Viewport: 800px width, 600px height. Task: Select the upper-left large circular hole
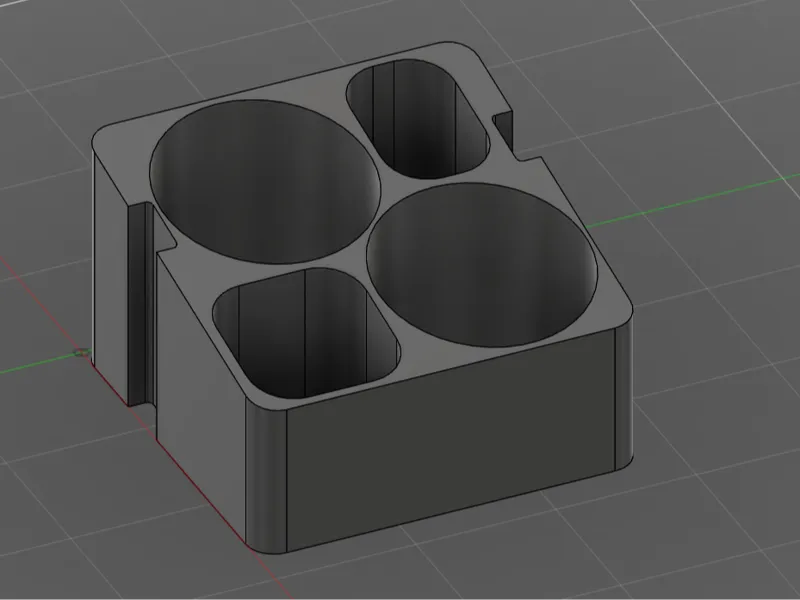coord(265,182)
